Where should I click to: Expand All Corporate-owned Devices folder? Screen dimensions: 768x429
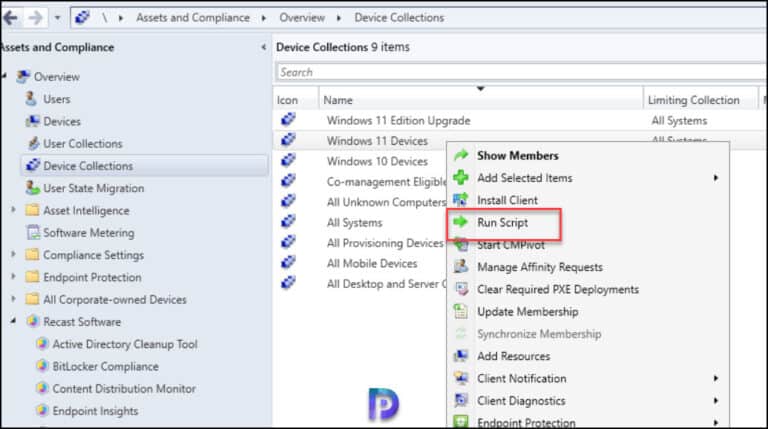pos(13,299)
